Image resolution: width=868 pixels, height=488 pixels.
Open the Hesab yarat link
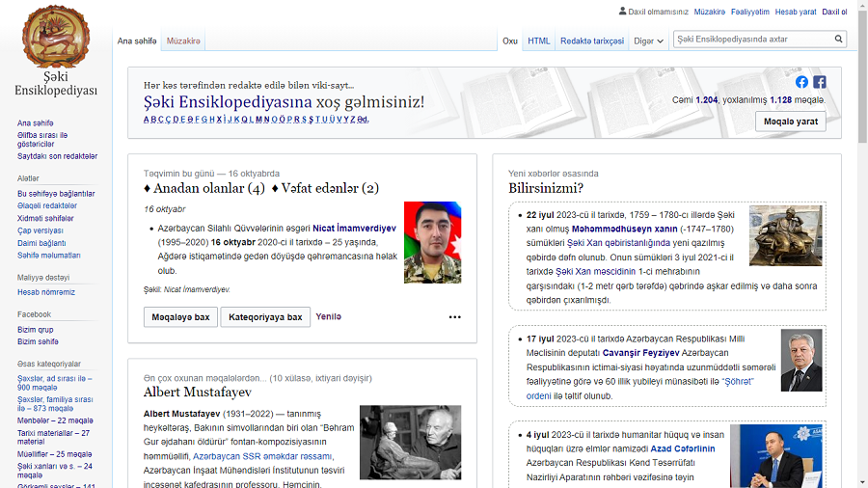click(795, 12)
